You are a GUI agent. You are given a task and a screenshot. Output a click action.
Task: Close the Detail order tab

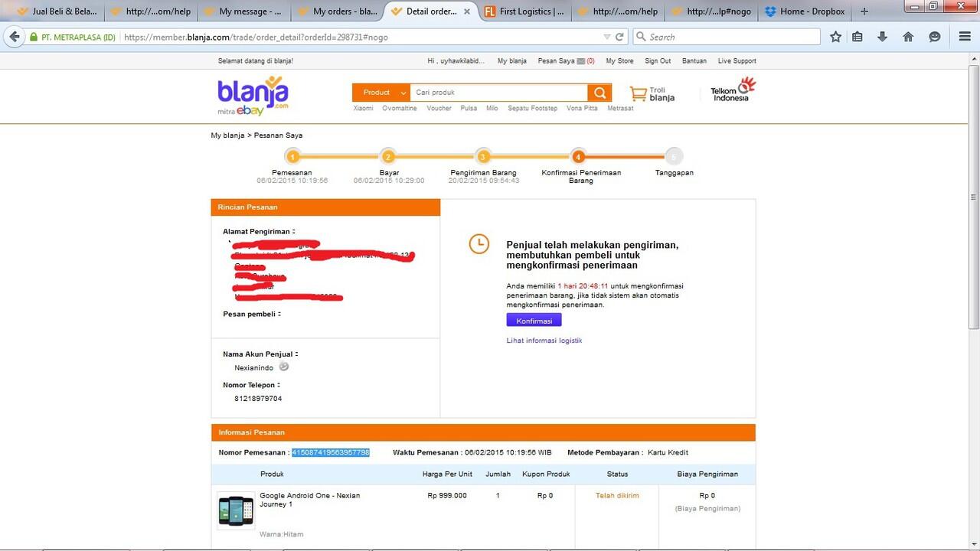[467, 11]
